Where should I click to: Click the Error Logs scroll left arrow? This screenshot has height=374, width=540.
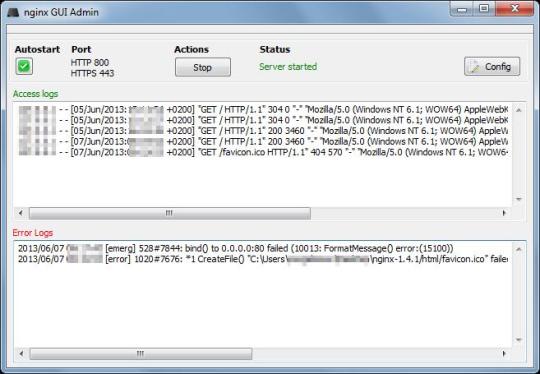click(21, 354)
